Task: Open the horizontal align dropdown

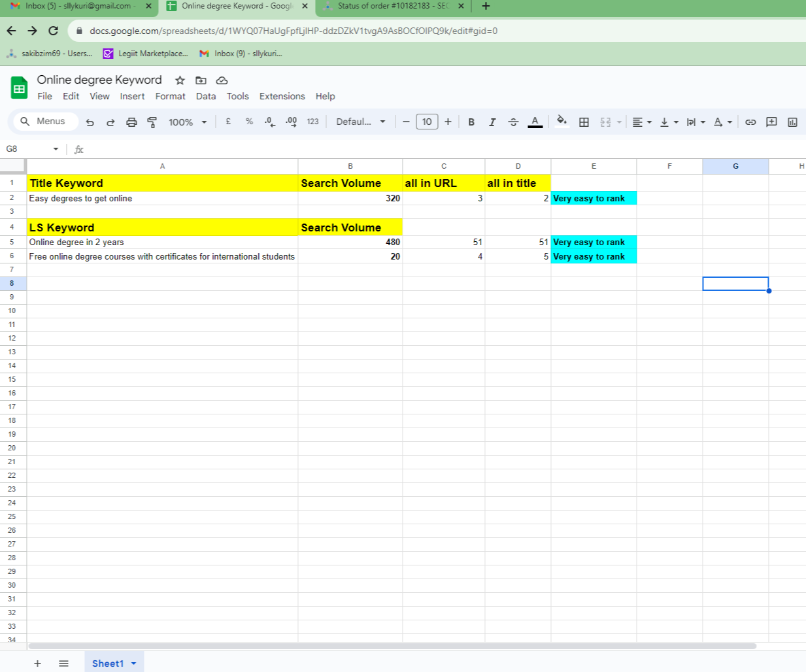Action: pyautogui.click(x=642, y=122)
